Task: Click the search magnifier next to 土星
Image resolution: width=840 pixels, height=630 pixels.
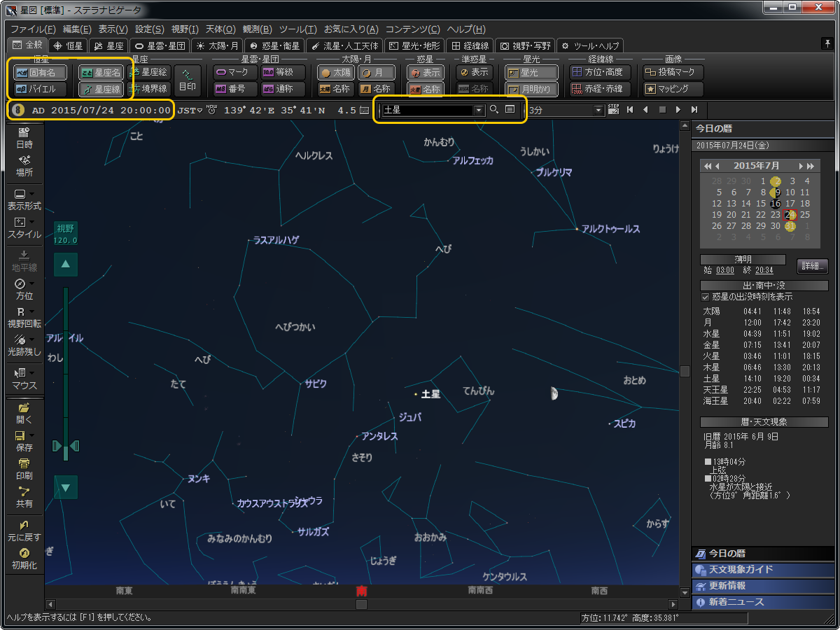Action: coord(494,110)
